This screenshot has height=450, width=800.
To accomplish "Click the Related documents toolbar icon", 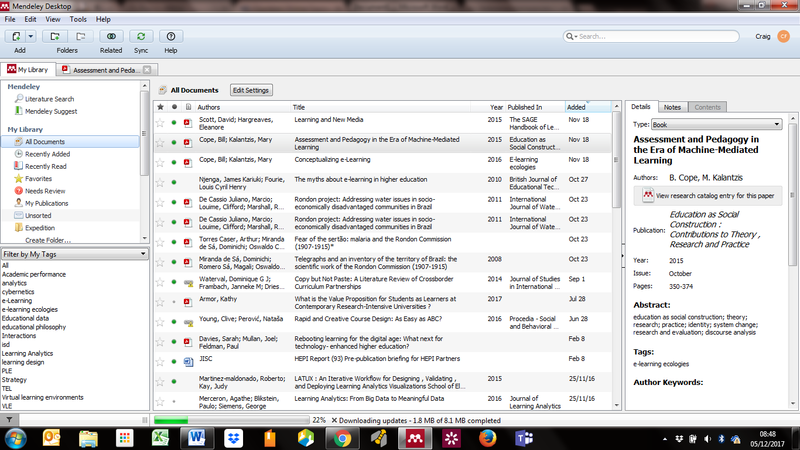I will click(x=110, y=37).
